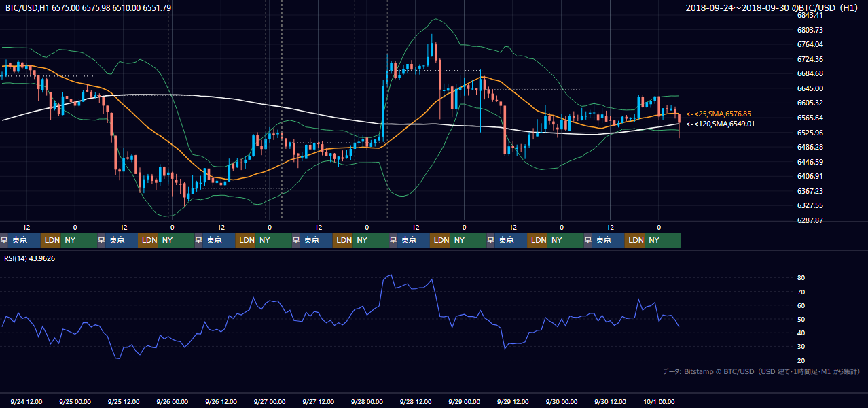868x408 pixels.
Task: Select the RSI scale value 30
Action: tap(801, 347)
